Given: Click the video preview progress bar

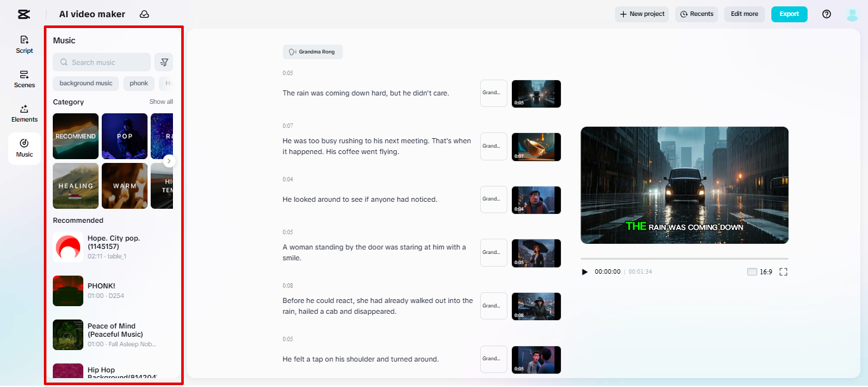Looking at the screenshot, I should [x=684, y=258].
